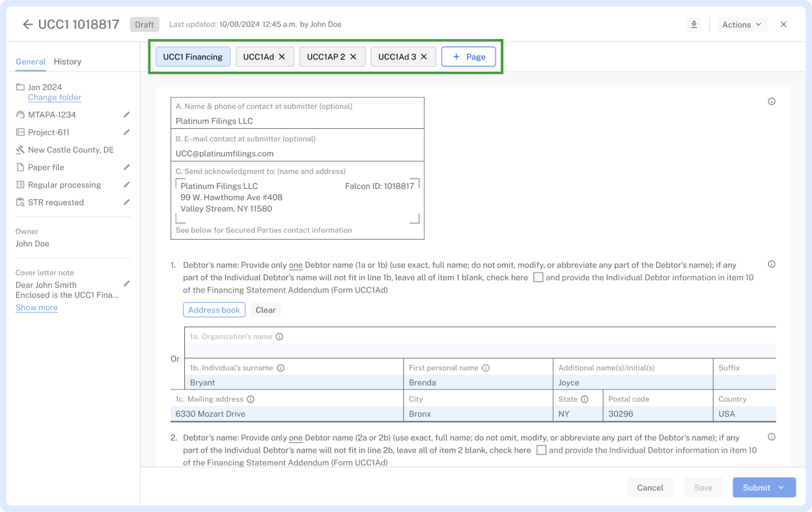Image resolution: width=812 pixels, height=512 pixels.
Task: Close the UCC1Ad tab with its X
Action: coord(282,57)
